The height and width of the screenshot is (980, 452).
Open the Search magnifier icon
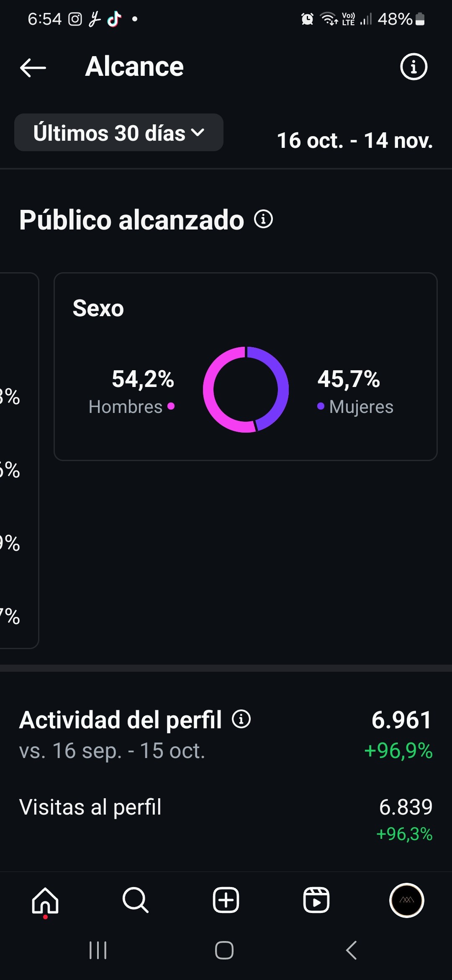tap(136, 900)
